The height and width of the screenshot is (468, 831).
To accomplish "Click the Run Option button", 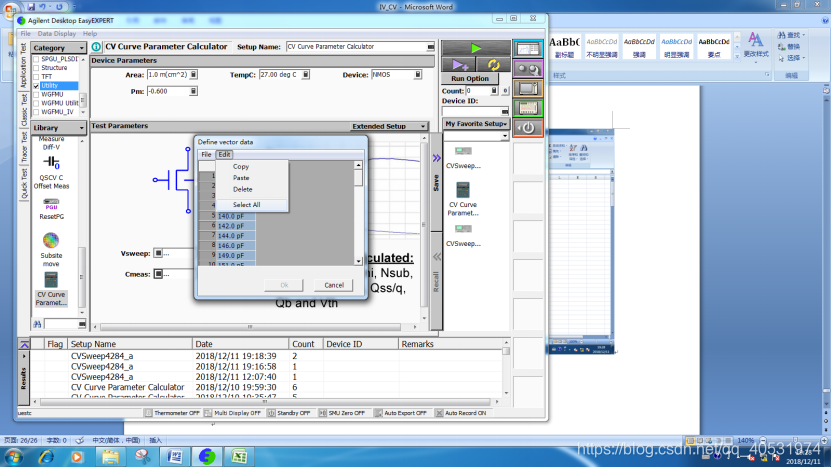I will tap(470, 78).
